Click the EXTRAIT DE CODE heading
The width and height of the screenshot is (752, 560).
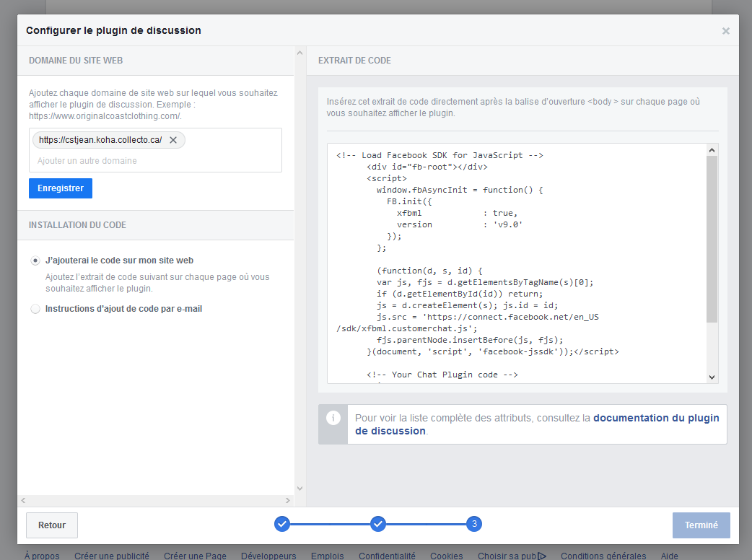[x=354, y=61]
